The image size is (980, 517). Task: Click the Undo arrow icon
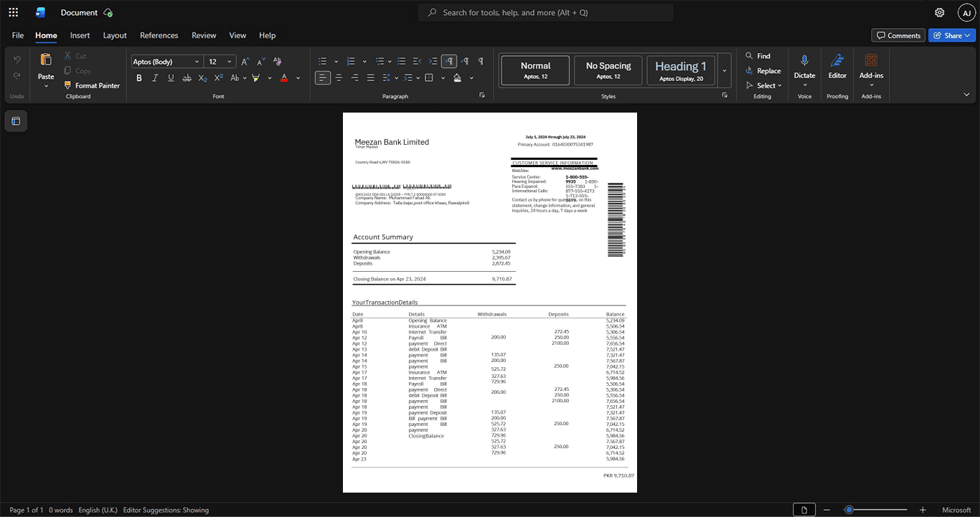17,60
